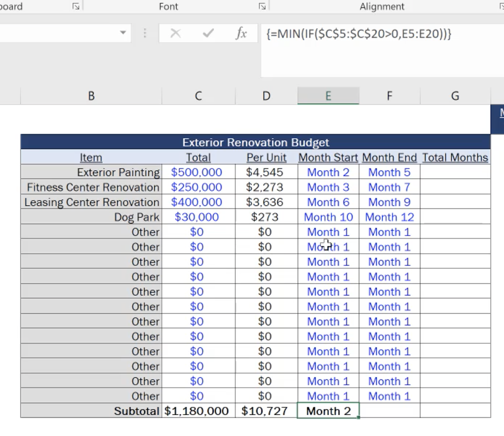Select the Leasing Center Renovation cell
This screenshot has height=436, width=504.
click(x=91, y=202)
